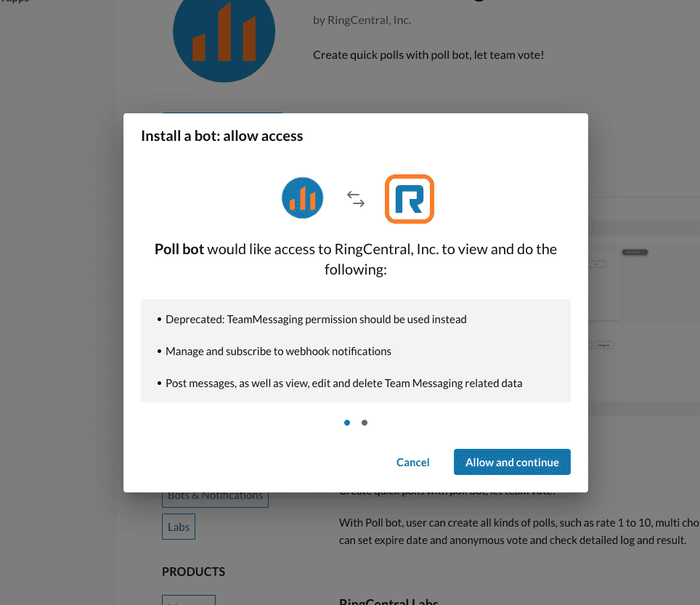This screenshot has width=700, height=605.
Task: Click the bold "Poll bot" name in the dialog
Action: tap(179, 248)
